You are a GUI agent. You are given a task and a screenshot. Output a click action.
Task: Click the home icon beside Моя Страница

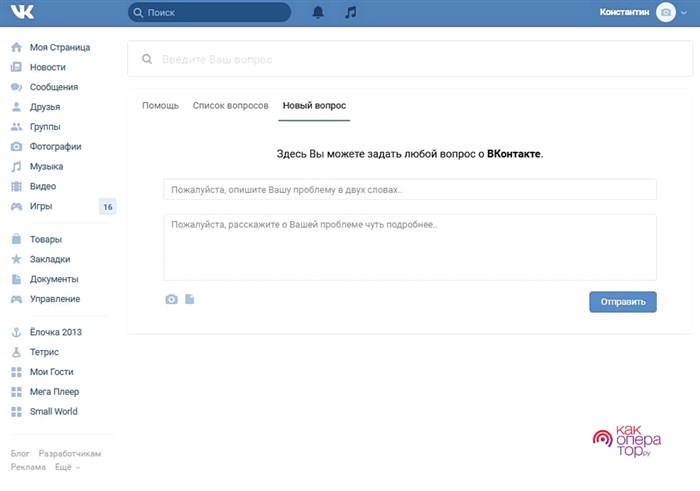[x=17, y=47]
